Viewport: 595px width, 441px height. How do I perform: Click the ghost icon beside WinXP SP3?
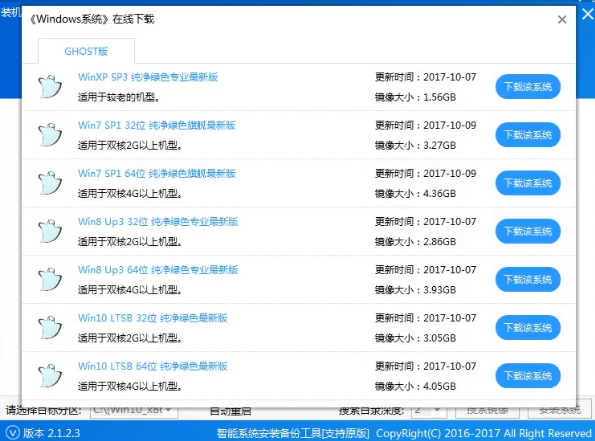[x=50, y=87]
